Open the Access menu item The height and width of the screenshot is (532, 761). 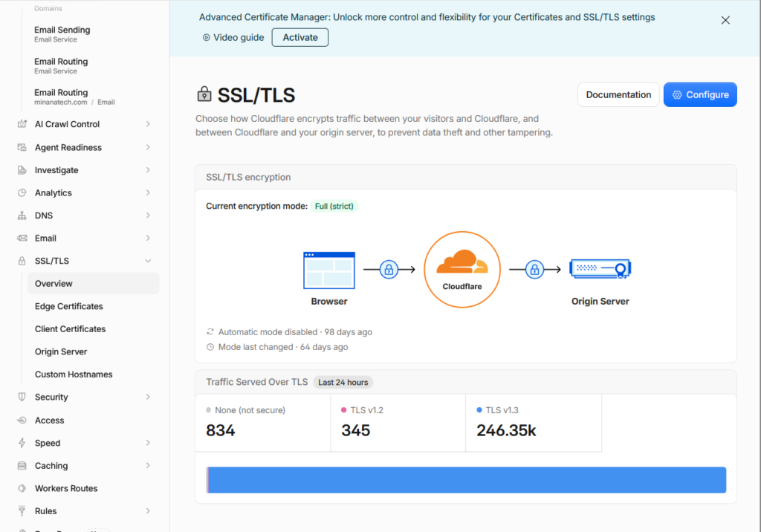(x=50, y=421)
